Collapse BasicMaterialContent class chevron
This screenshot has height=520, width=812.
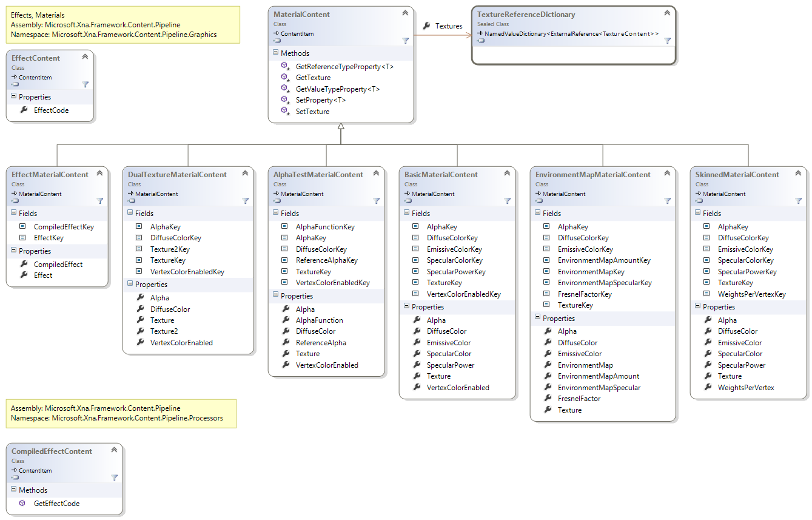[507, 173]
